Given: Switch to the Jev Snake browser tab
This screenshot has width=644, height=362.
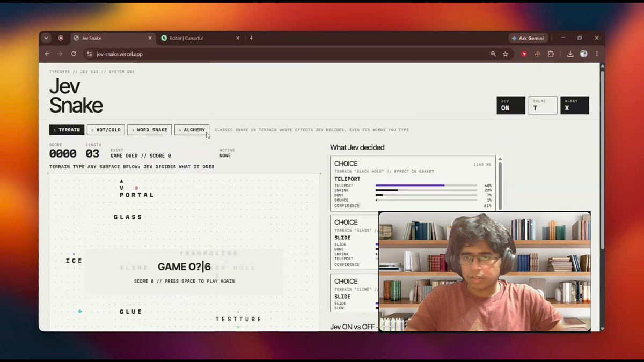Looking at the screenshot, I should click(x=113, y=38).
